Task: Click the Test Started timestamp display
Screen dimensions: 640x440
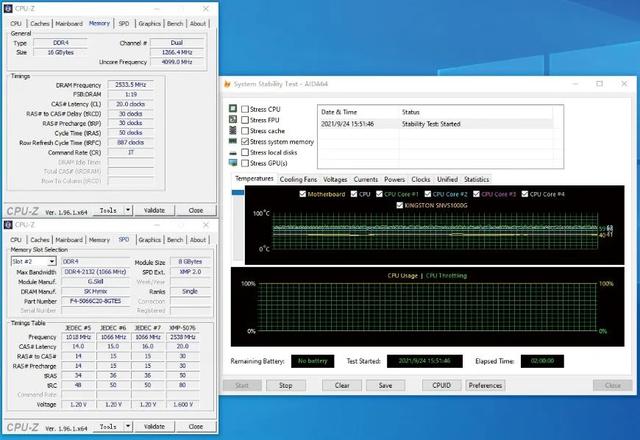Action: pos(424,361)
